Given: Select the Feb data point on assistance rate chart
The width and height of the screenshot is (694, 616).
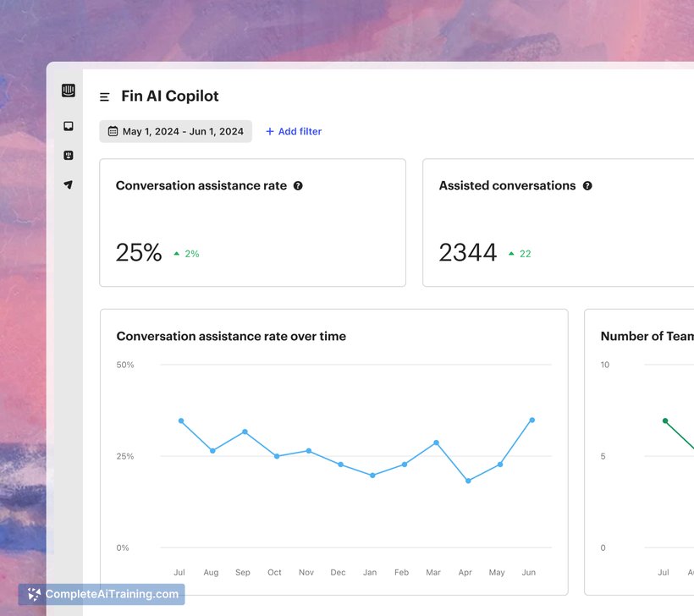Looking at the screenshot, I should tap(404, 465).
